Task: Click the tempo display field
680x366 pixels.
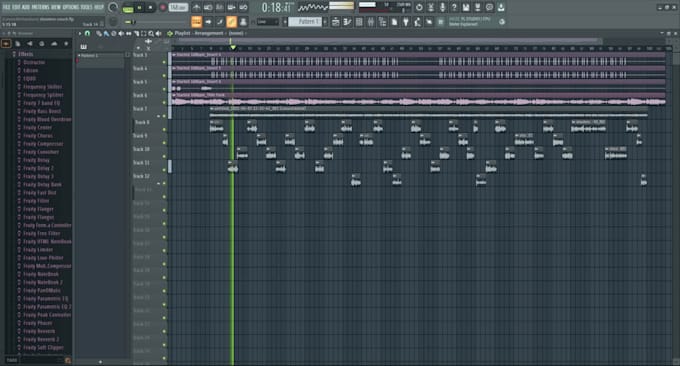Action: pyautogui.click(x=178, y=7)
